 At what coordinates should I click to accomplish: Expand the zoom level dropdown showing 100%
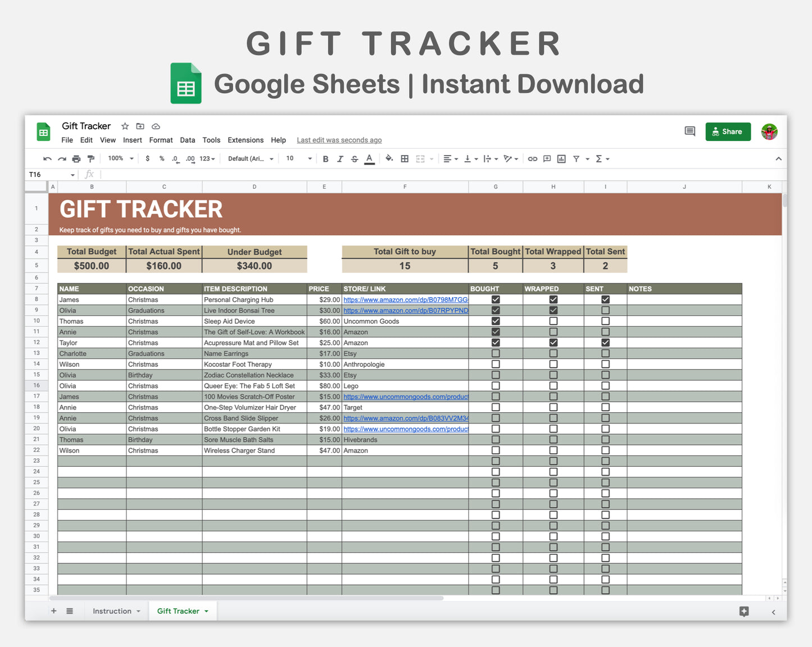[119, 158]
